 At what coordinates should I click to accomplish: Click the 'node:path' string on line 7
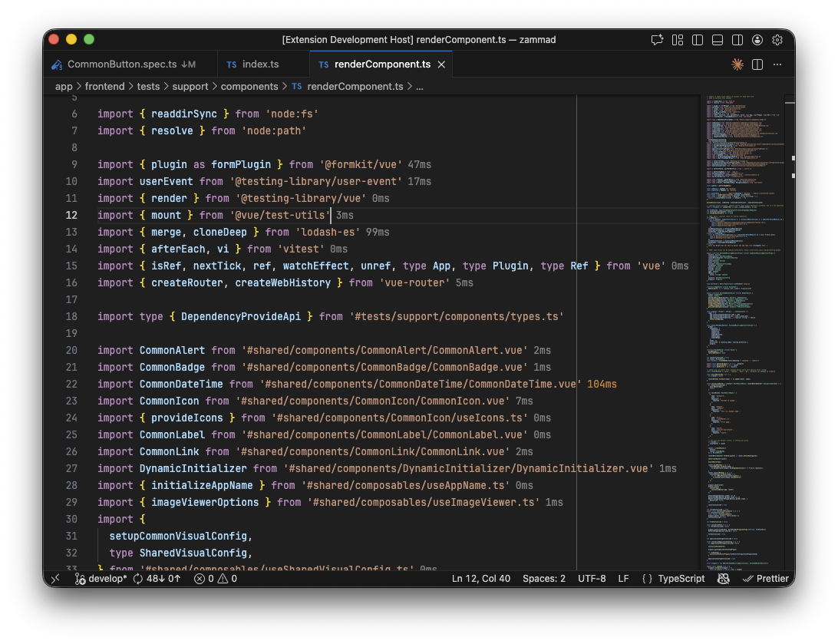(x=274, y=131)
